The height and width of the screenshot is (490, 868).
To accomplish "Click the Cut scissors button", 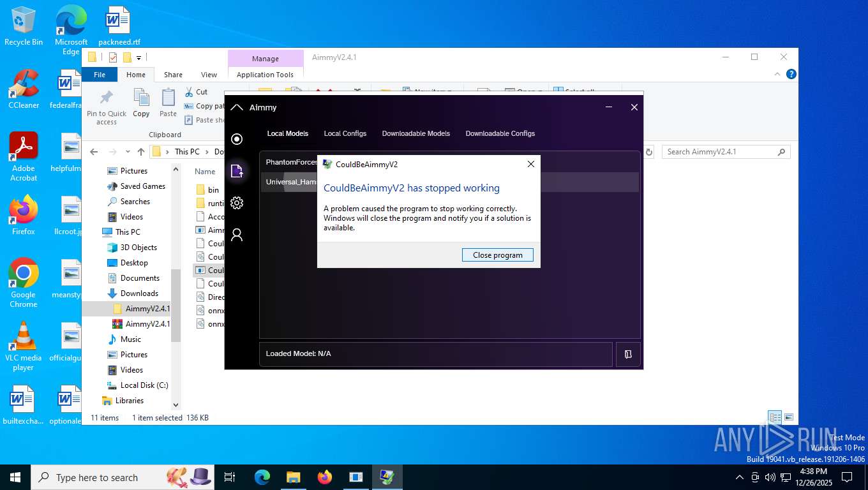I will pos(196,92).
